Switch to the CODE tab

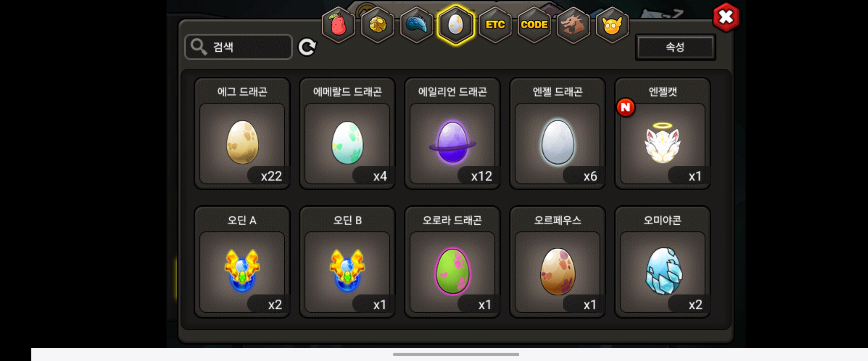click(534, 25)
